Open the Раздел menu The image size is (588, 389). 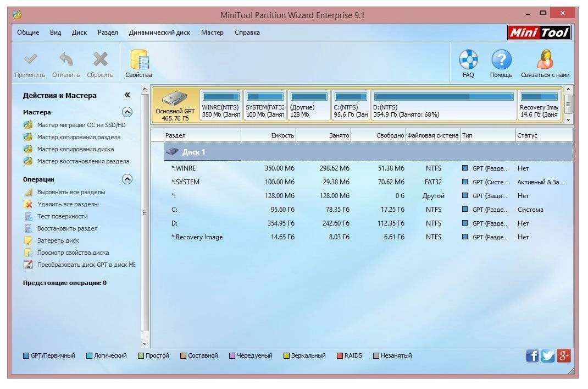click(x=108, y=32)
